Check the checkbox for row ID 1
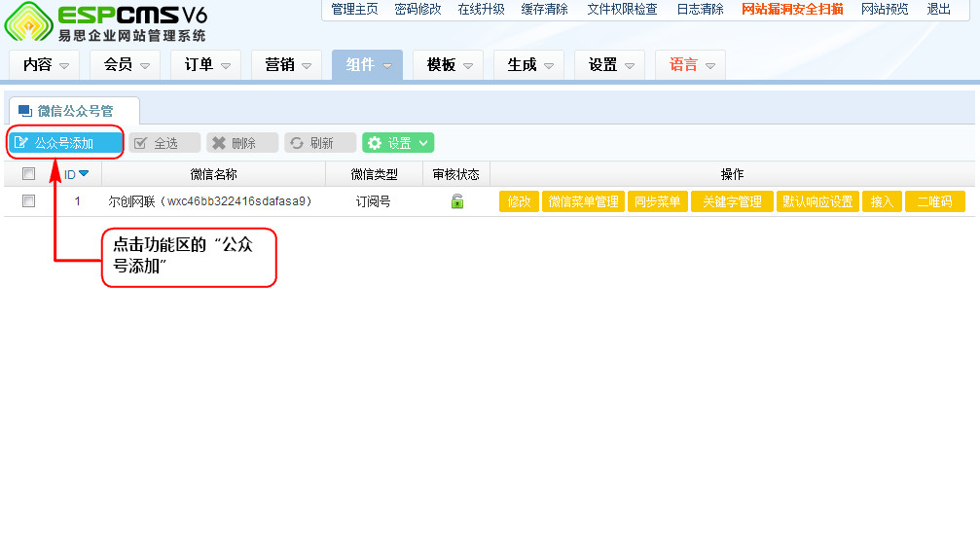The width and height of the screenshot is (980, 541). click(x=29, y=201)
